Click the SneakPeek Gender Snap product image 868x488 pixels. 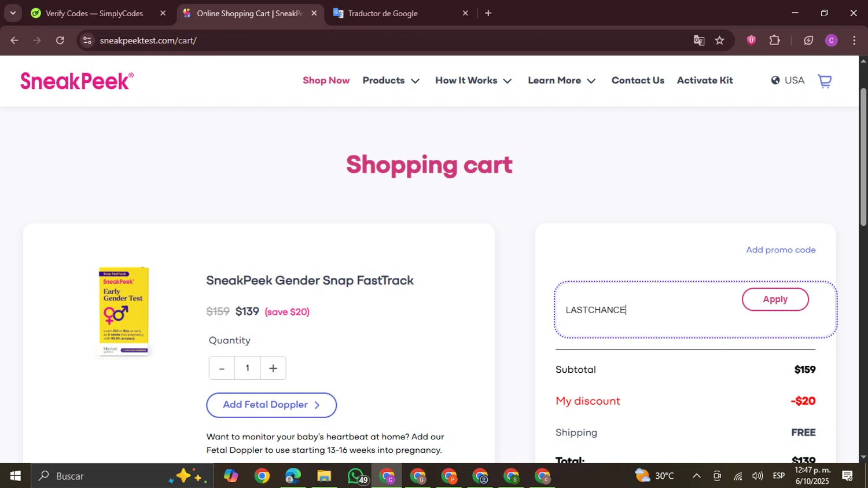(124, 311)
